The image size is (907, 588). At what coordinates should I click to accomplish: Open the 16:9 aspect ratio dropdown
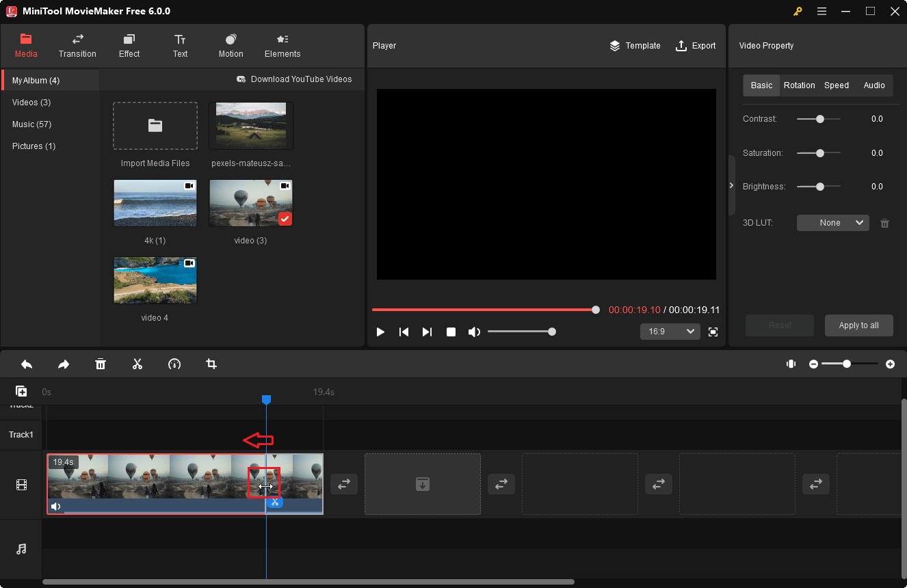(x=670, y=331)
